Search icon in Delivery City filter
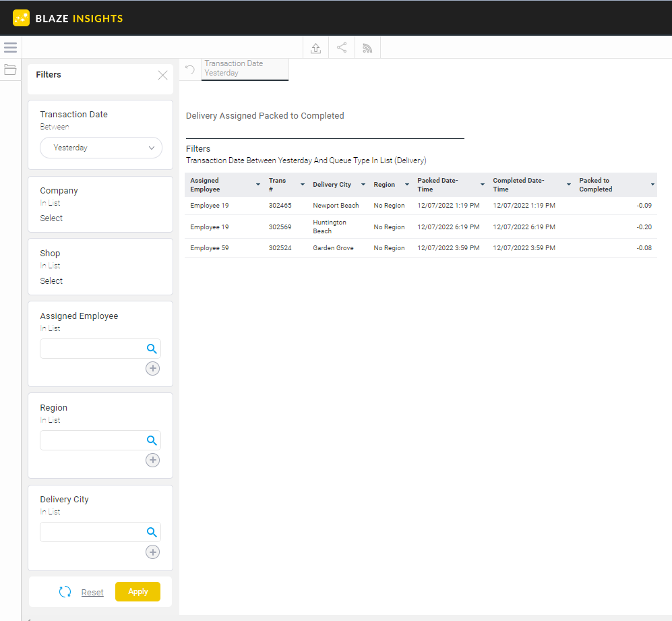 [x=152, y=532]
